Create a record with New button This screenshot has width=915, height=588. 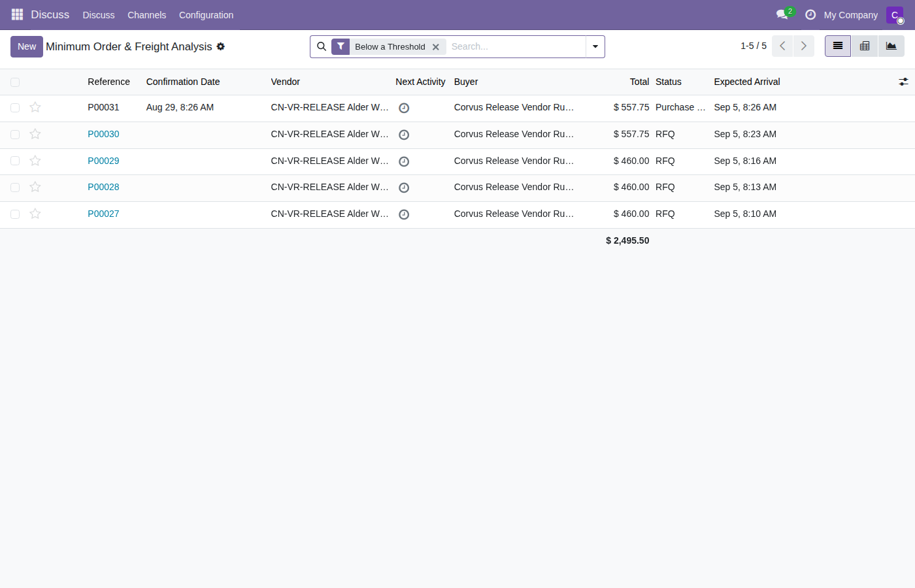coord(27,46)
